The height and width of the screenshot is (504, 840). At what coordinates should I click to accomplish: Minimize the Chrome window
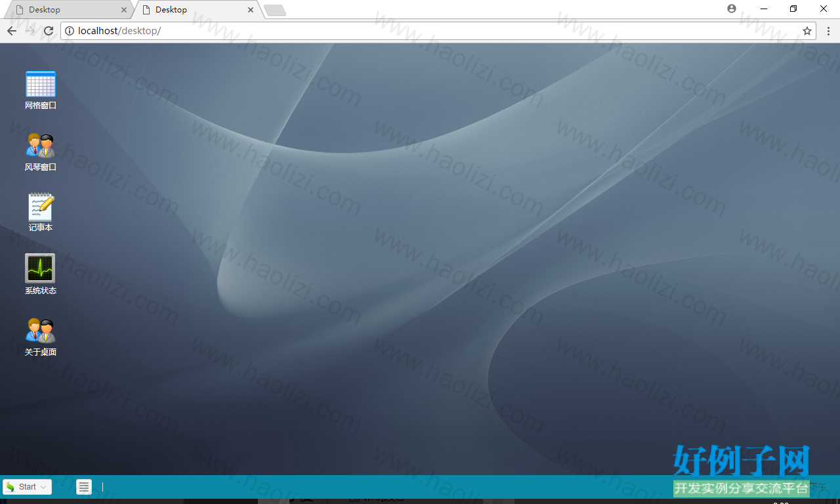[x=764, y=9]
